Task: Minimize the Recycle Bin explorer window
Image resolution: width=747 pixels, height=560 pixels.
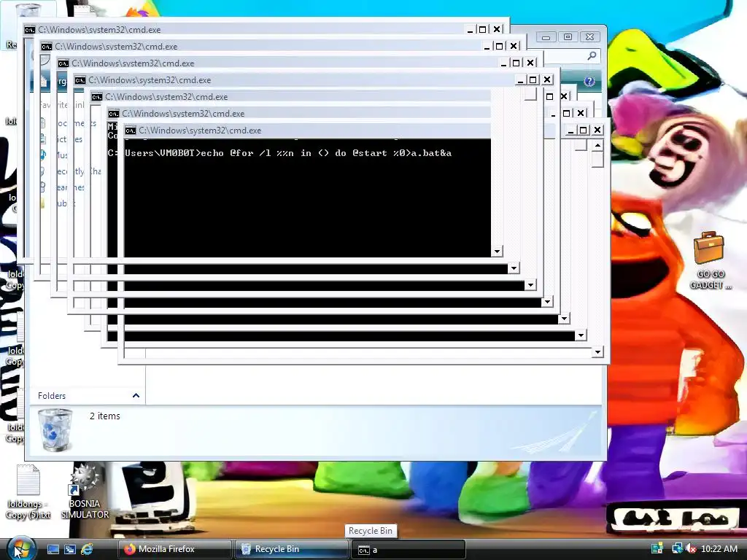Action: pos(546,37)
